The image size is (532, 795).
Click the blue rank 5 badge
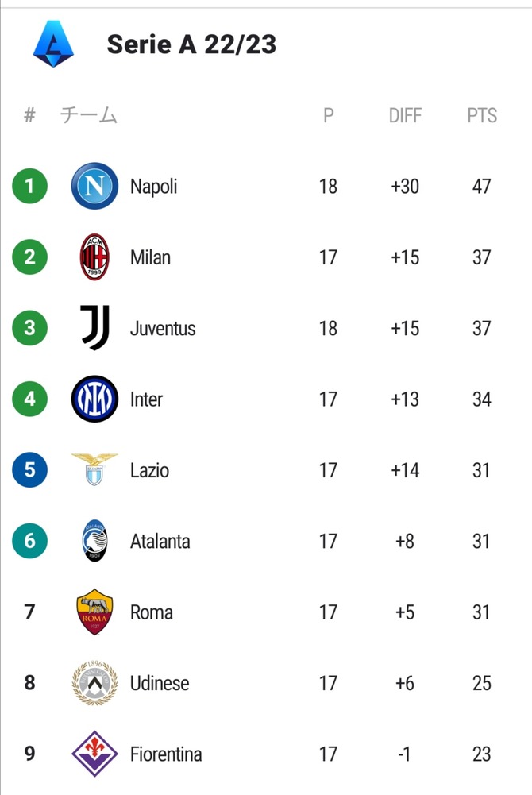(30, 470)
